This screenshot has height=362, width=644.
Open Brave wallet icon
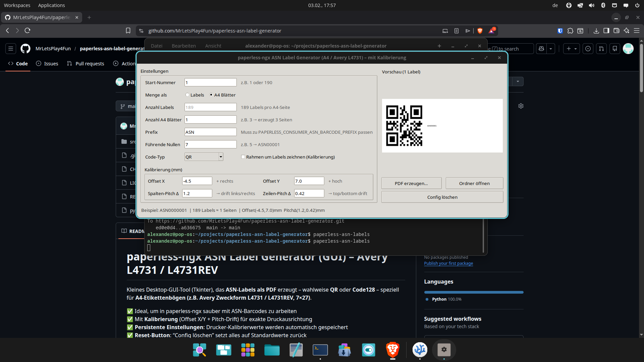[x=616, y=31]
